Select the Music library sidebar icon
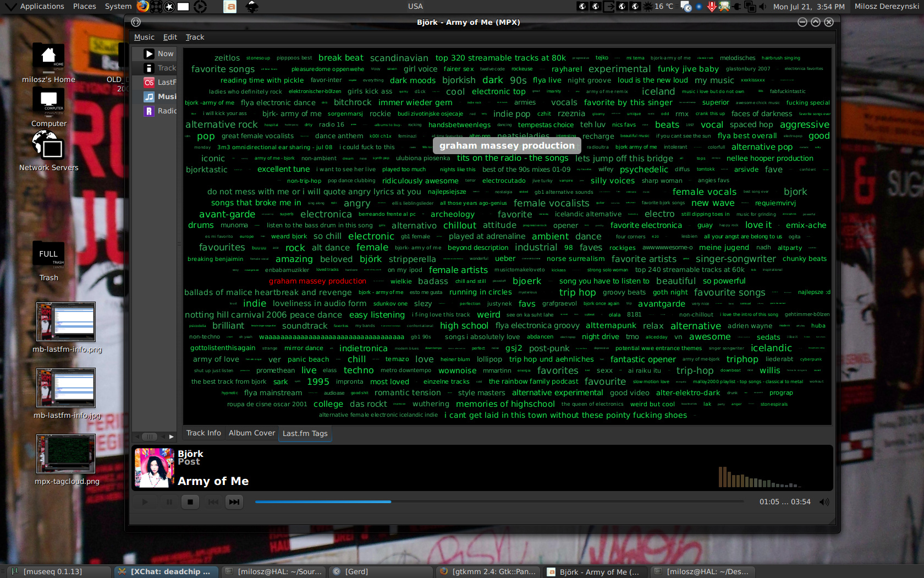Image resolution: width=924 pixels, height=578 pixels. click(x=149, y=96)
